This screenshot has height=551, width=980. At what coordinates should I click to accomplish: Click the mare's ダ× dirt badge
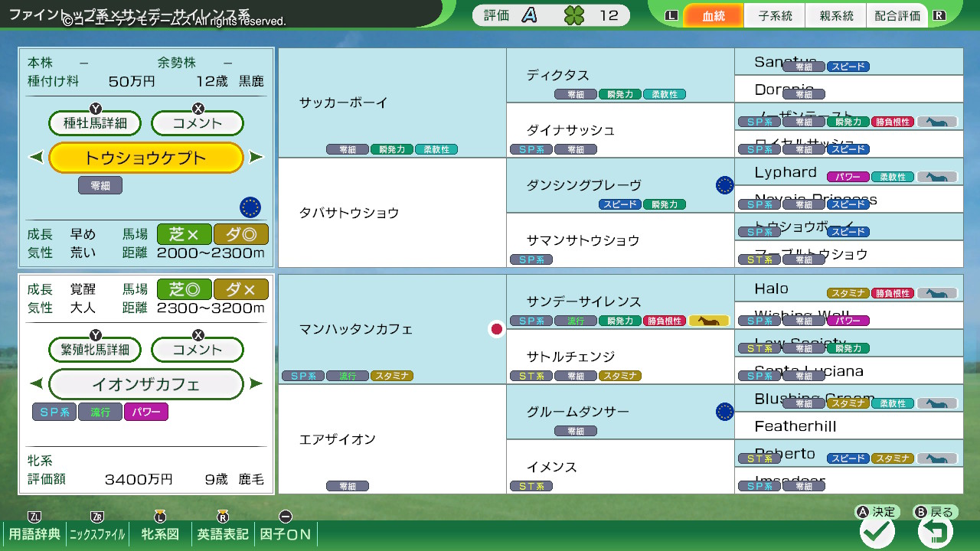tap(241, 289)
